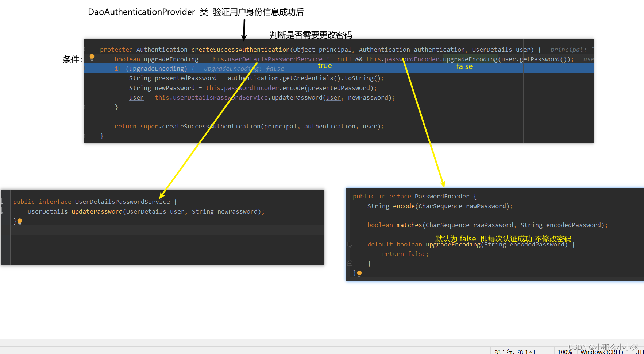Click the implementation gutter arrow beside UserDetailsPasswordService

click(x=2, y=201)
